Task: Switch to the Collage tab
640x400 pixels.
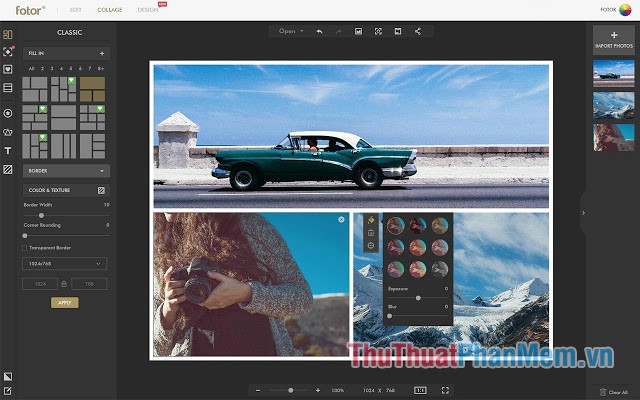Action: click(109, 10)
